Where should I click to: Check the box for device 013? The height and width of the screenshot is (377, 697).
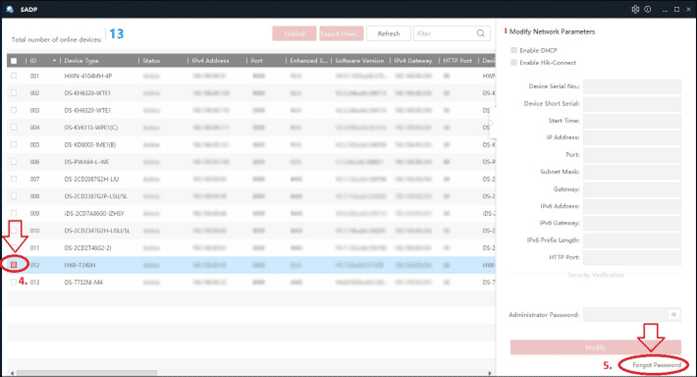14,282
